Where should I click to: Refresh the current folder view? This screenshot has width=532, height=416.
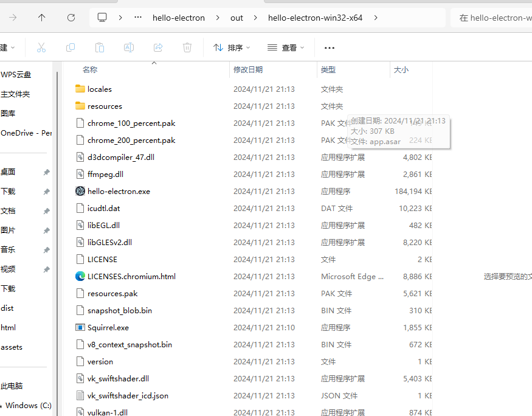[x=71, y=18]
